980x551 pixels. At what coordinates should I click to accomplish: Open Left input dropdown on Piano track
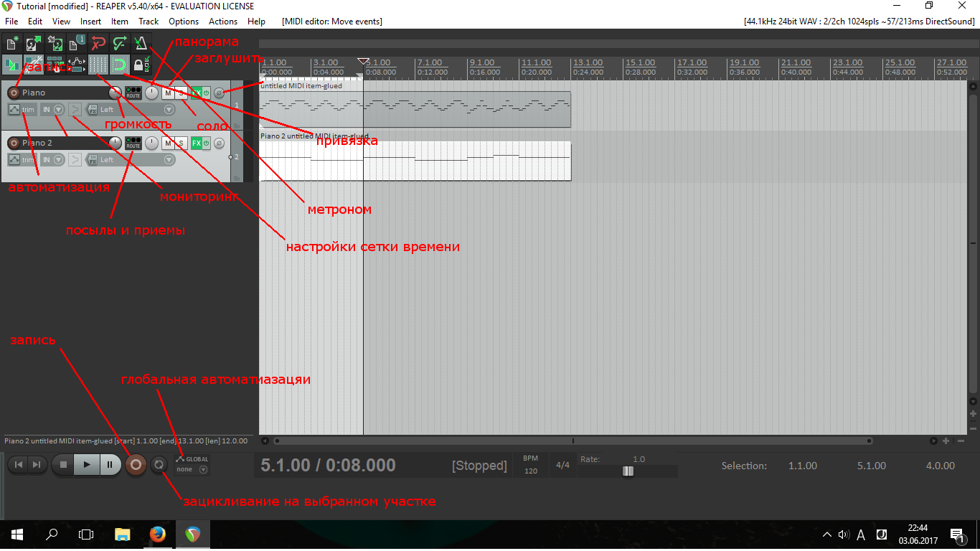click(136, 110)
